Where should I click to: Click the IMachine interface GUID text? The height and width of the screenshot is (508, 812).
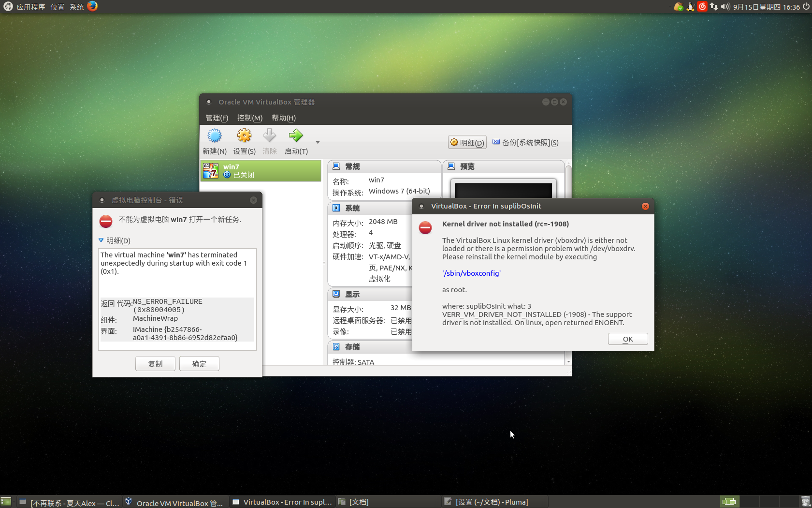tap(185, 333)
